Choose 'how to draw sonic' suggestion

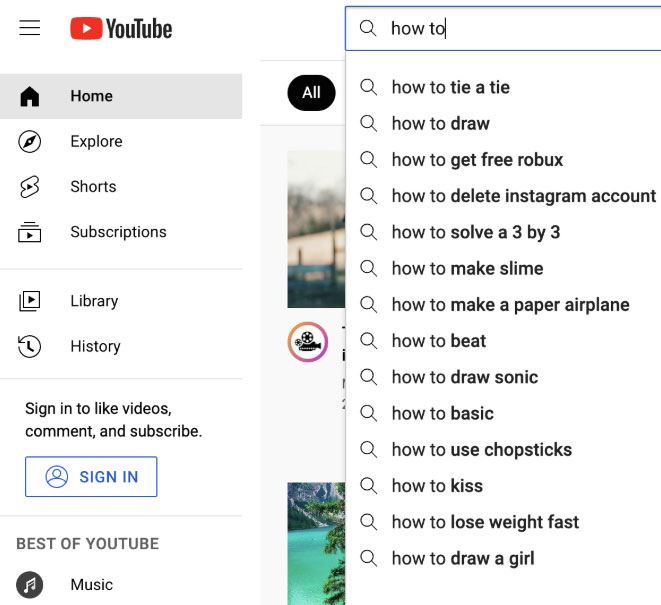point(503,377)
